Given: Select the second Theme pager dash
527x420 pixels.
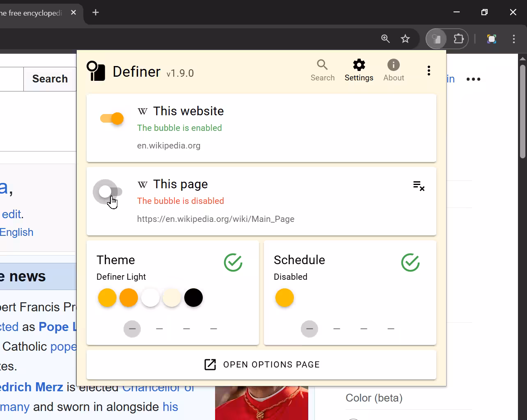Looking at the screenshot, I should pos(159,329).
